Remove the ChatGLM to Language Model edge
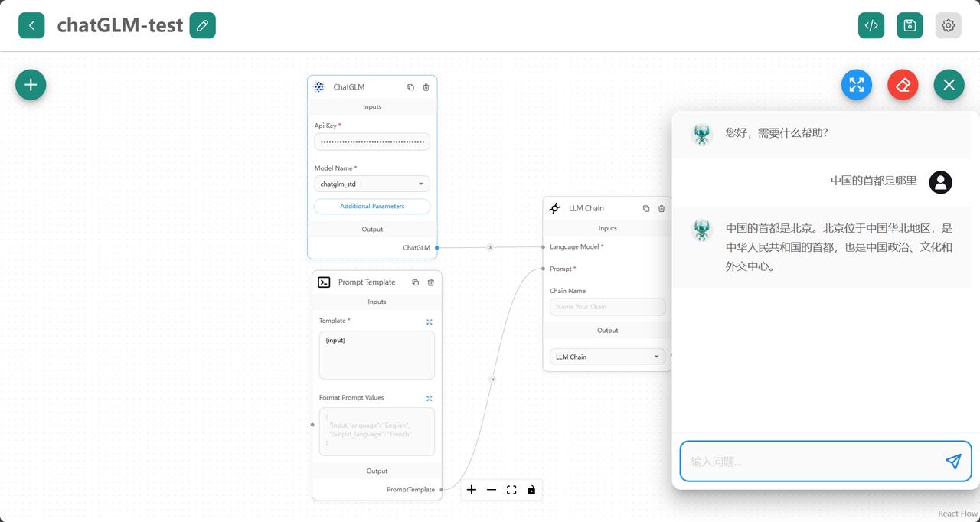This screenshot has height=522, width=980. click(491, 247)
